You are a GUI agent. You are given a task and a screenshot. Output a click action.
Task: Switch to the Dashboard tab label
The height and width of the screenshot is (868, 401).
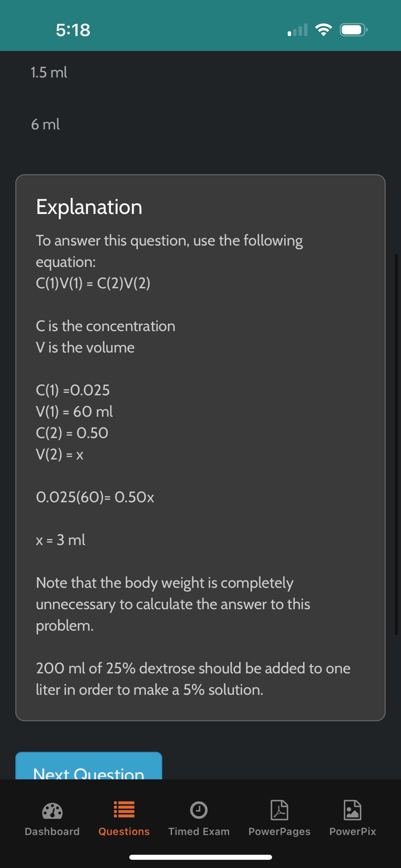click(52, 831)
